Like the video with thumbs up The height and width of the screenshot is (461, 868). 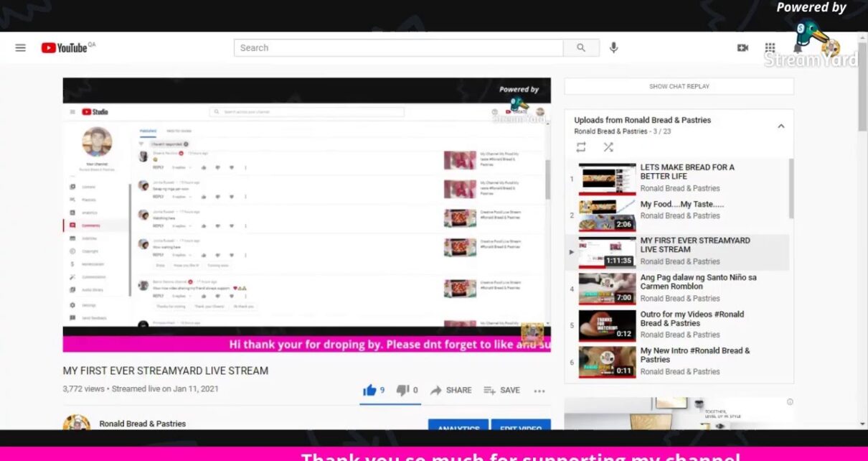(370, 390)
